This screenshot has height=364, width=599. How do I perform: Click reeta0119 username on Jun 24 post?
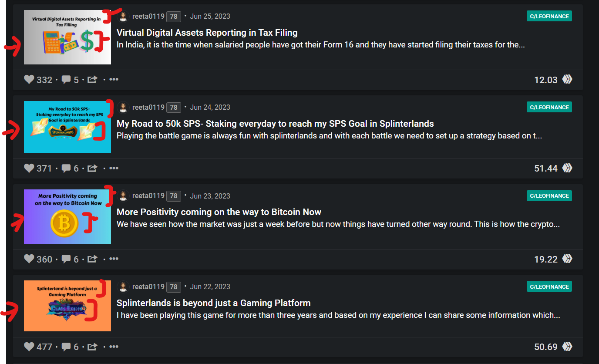pos(148,107)
